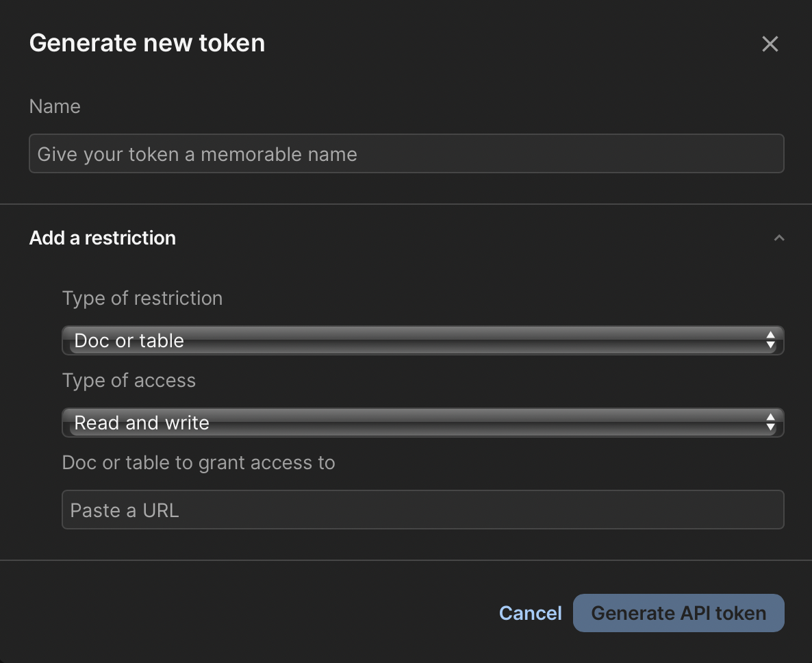
Task: Click the Type of restriction label
Action: [x=142, y=299]
